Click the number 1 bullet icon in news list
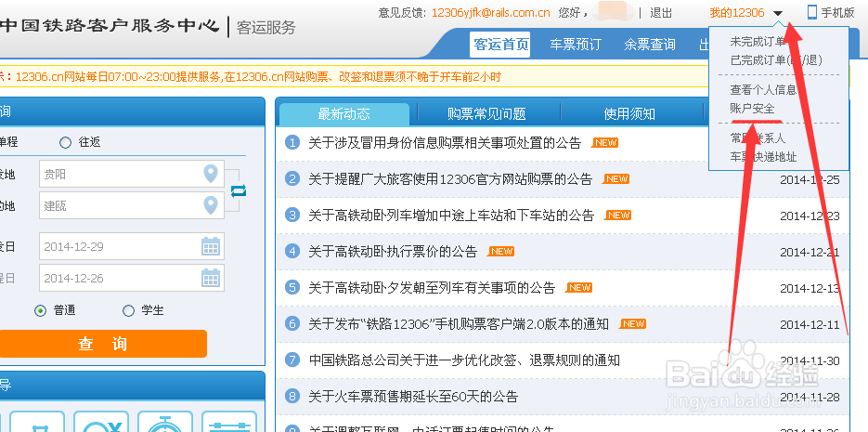This screenshot has width=868, height=432. (x=292, y=143)
